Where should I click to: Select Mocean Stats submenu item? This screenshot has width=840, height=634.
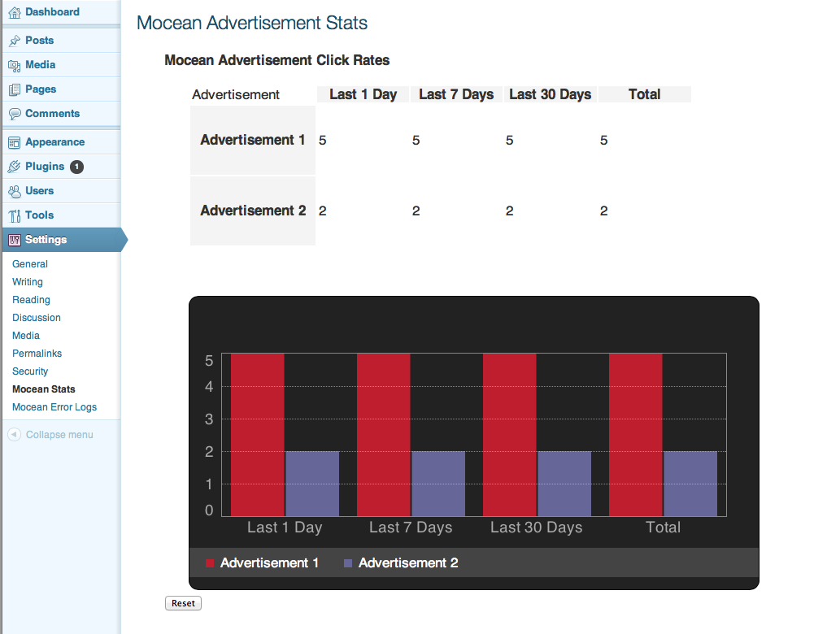coord(43,389)
